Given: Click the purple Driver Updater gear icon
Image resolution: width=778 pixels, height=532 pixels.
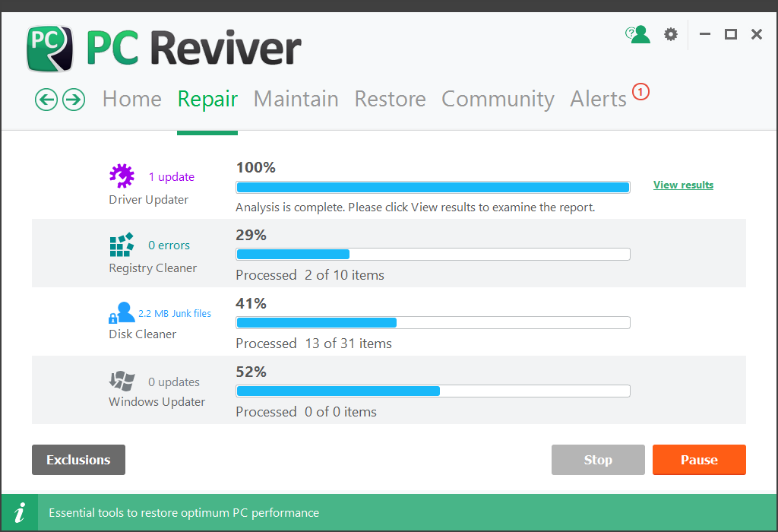Looking at the screenshot, I should click(122, 176).
